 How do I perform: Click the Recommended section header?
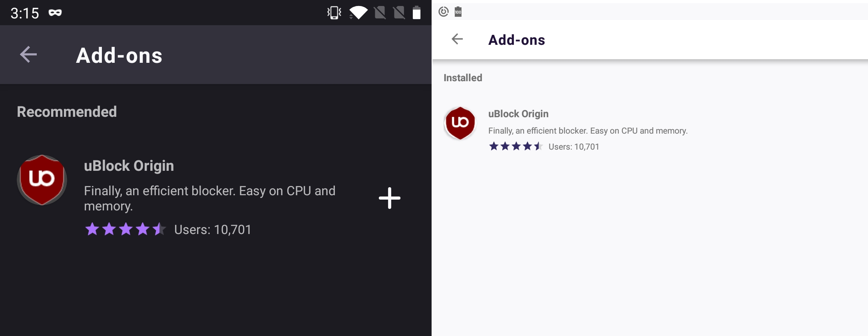[x=67, y=112]
